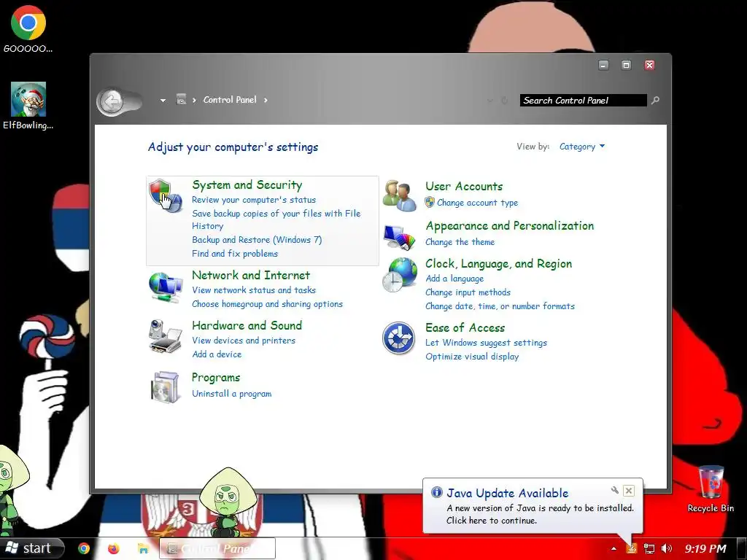Open Clock, Language, and Region heading
This screenshot has height=560, width=747.
tap(499, 264)
